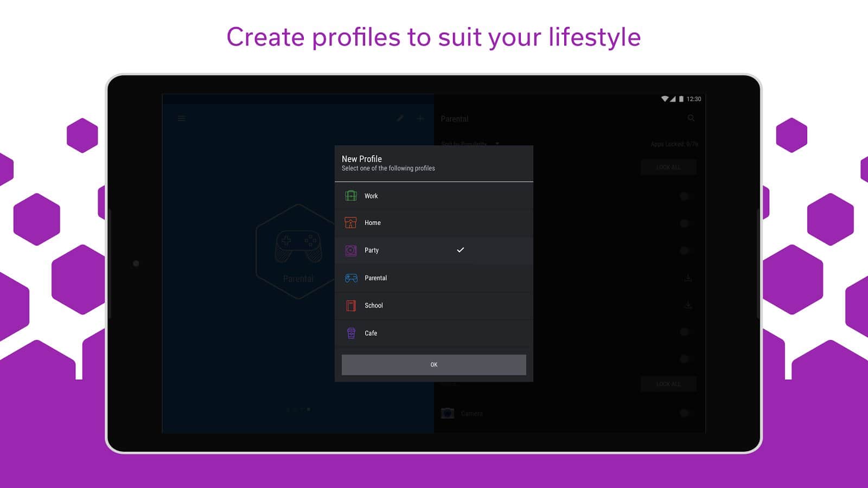Toggle the Camera app lock switch

[685, 413]
